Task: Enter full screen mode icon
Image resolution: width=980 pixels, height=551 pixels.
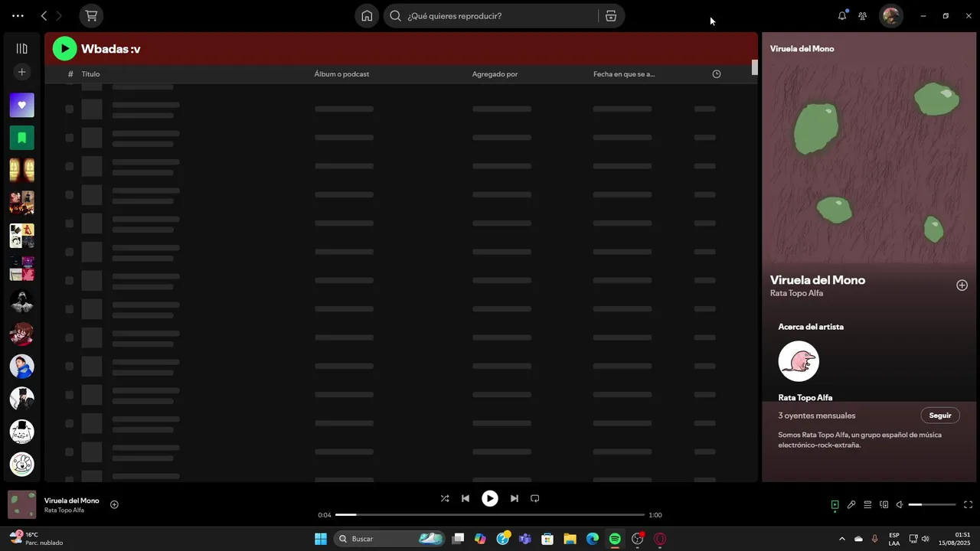Action: tap(968, 504)
